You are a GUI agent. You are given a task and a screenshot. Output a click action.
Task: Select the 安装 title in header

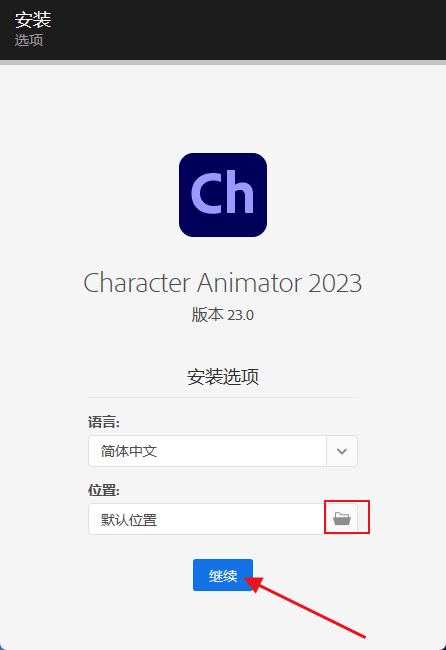click(x=33, y=19)
